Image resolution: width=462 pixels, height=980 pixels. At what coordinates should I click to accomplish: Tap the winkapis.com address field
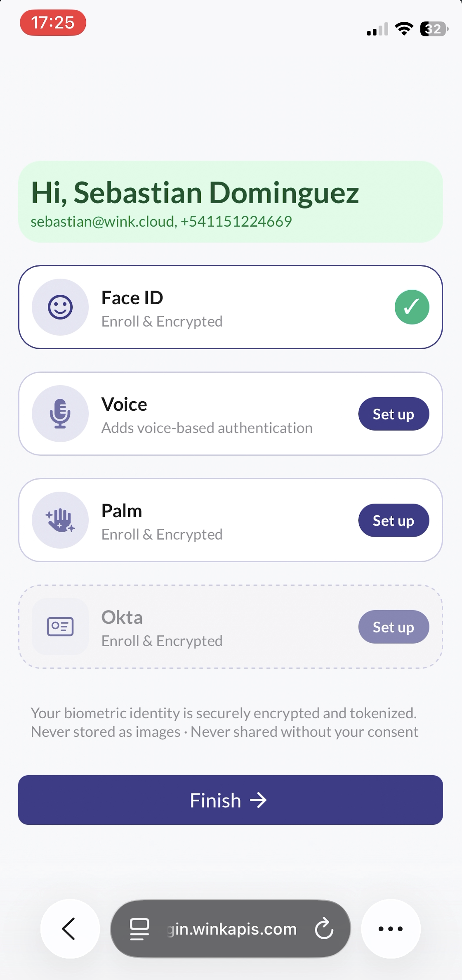pyautogui.click(x=231, y=929)
